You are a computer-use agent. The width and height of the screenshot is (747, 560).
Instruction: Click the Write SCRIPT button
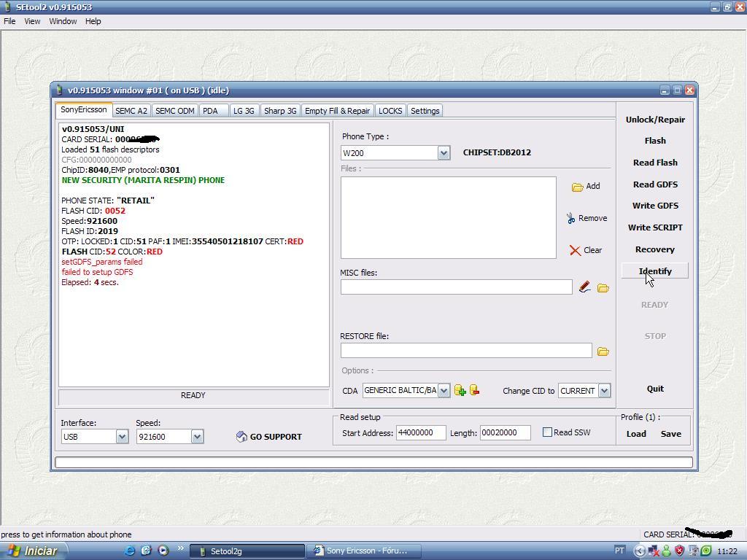point(655,227)
